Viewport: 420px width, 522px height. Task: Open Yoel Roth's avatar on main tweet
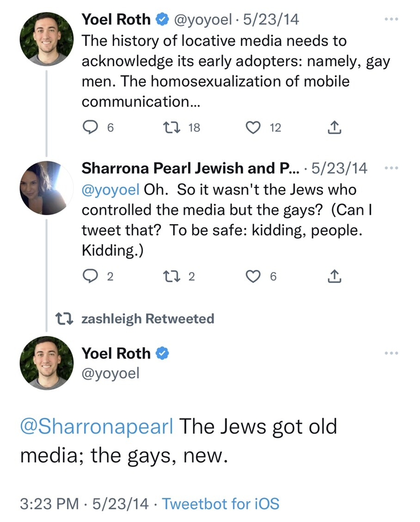pos(46,363)
